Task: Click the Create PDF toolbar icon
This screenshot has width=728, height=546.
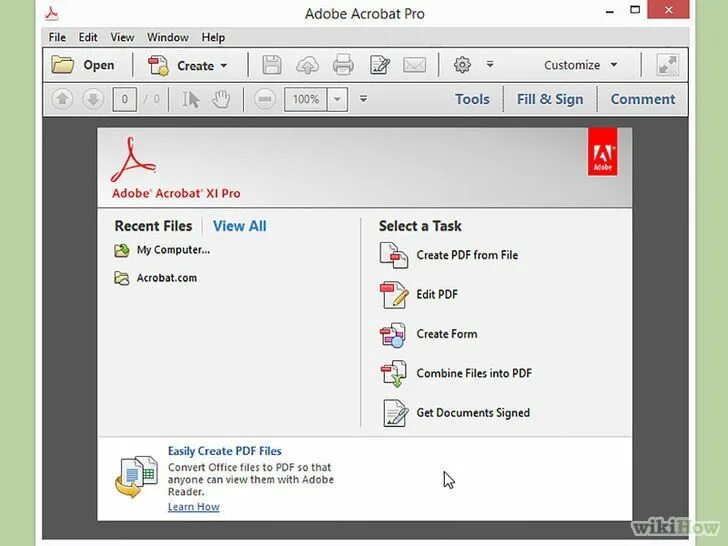Action: pos(158,65)
